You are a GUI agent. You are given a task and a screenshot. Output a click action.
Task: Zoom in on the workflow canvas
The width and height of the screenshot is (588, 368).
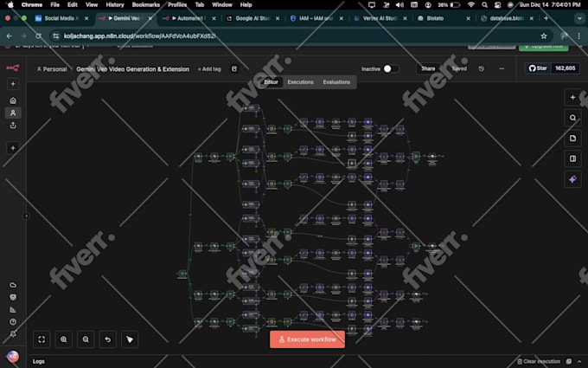tap(64, 339)
